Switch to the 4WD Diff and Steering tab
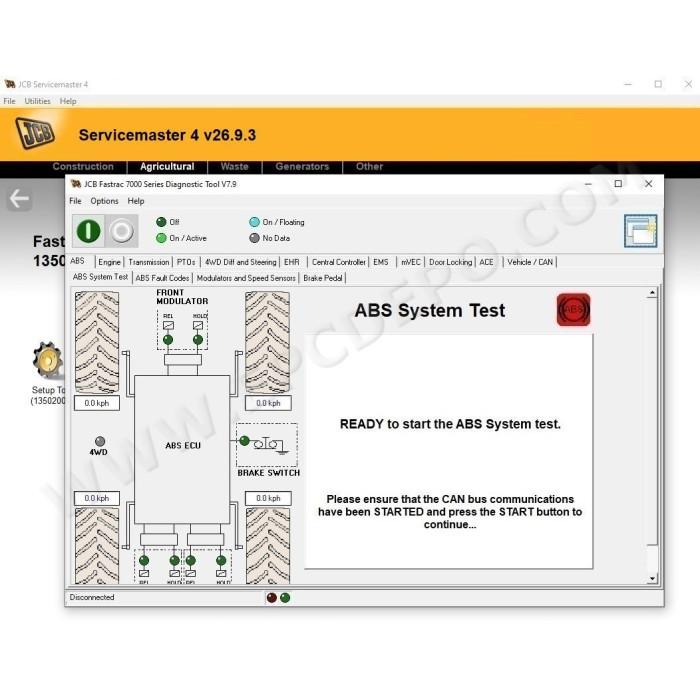700x700 pixels. click(241, 262)
